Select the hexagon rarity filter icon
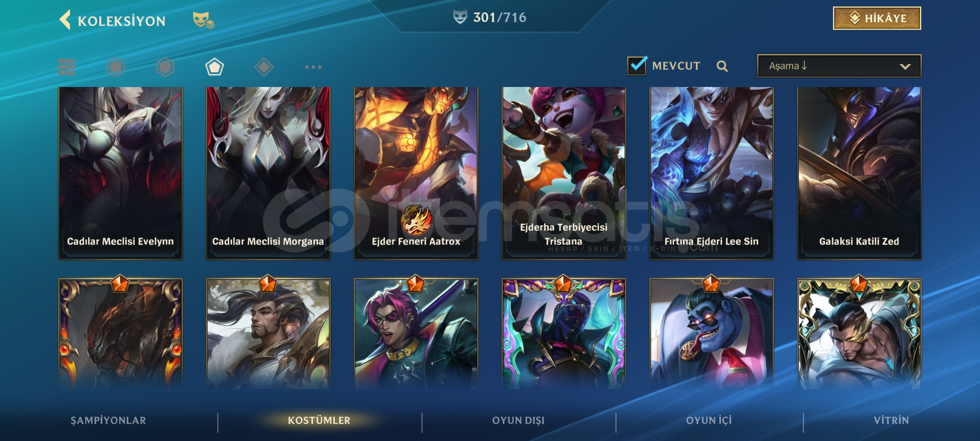Screen dimensions: 980x441 165,67
